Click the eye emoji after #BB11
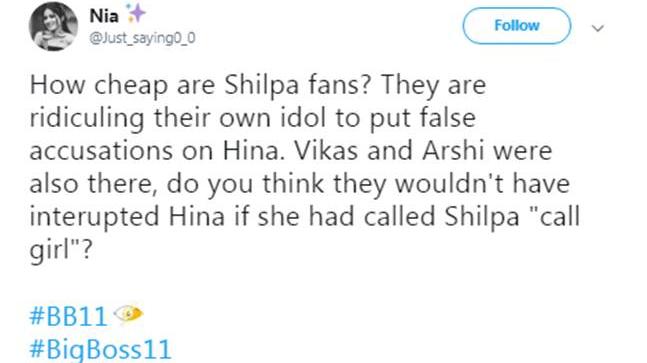This screenshot has width=647, height=363. pos(128,314)
